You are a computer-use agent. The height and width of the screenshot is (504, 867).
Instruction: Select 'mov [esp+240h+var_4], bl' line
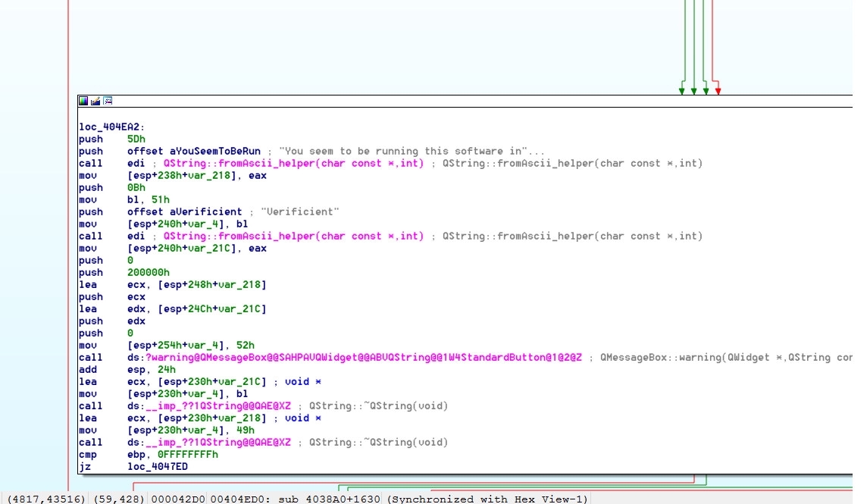coord(163,224)
